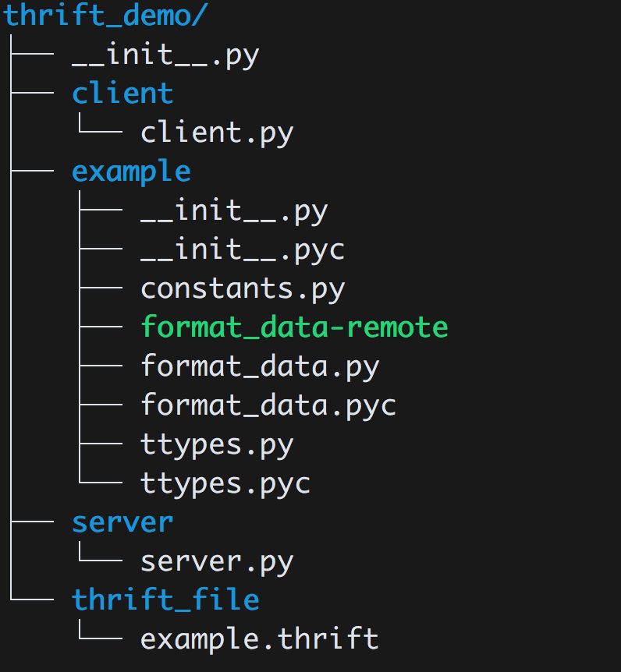Image resolution: width=621 pixels, height=672 pixels.
Task: Click the client.py file name
Action: 217,134
